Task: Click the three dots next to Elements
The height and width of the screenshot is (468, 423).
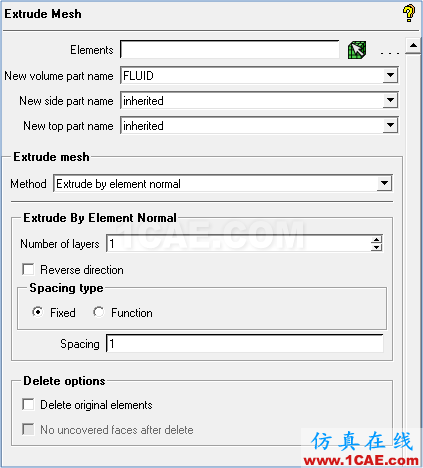Action: tap(390, 53)
